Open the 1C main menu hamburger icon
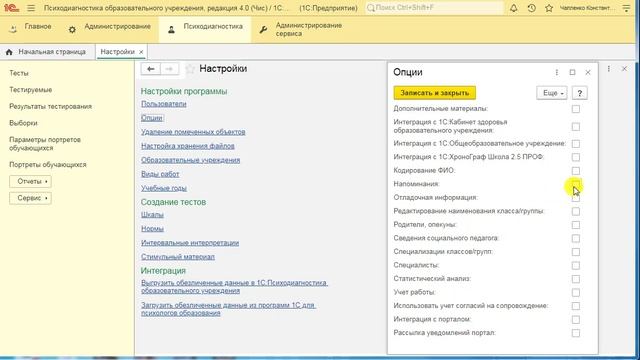 point(31,8)
